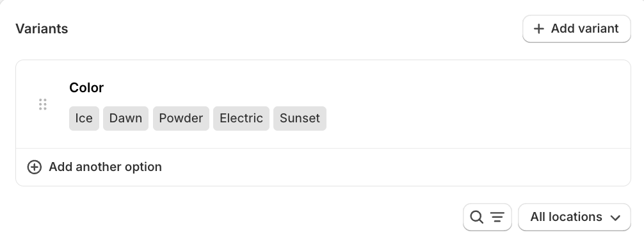
Task: Click the search and filter button
Action: (487, 217)
